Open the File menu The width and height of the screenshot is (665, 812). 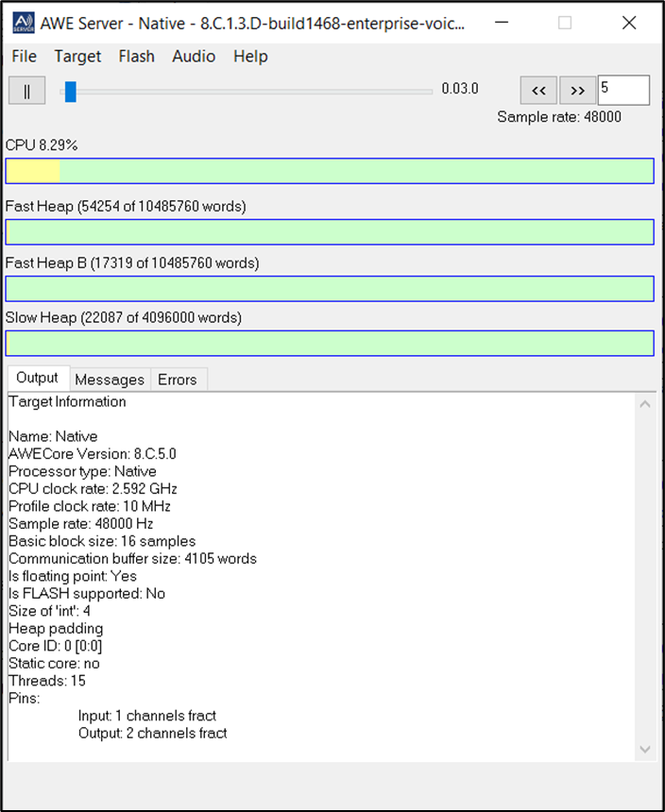tap(25, 57)
